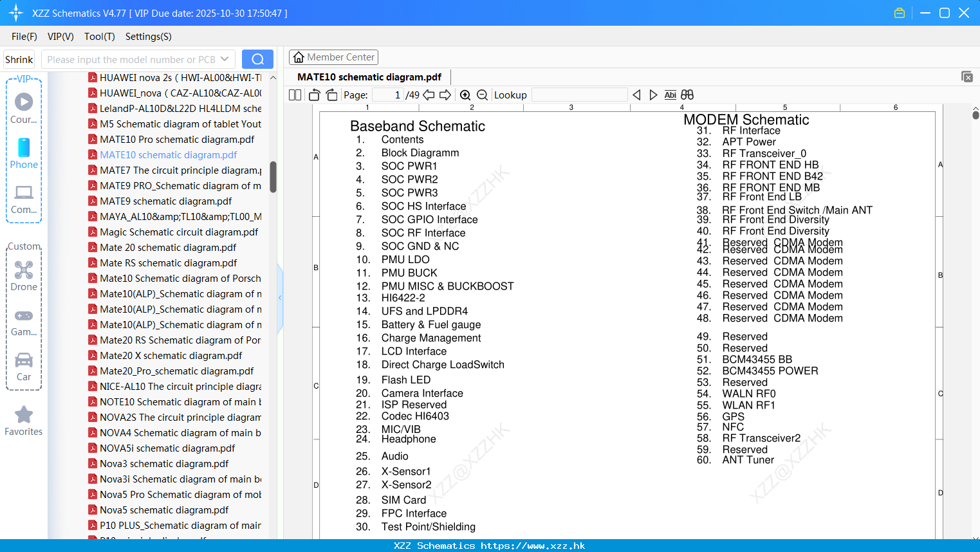The height and width of the screenshot is (552, 980).
Task: Select the Car sidebar category
Action: 24,367
